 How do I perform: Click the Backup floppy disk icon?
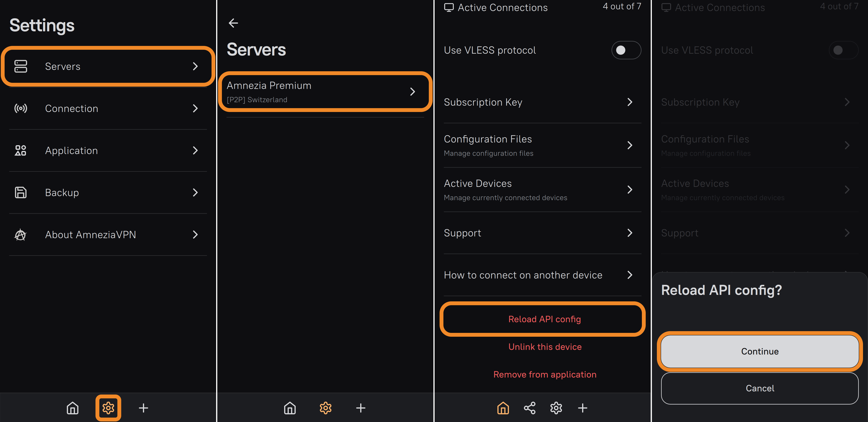21,193
